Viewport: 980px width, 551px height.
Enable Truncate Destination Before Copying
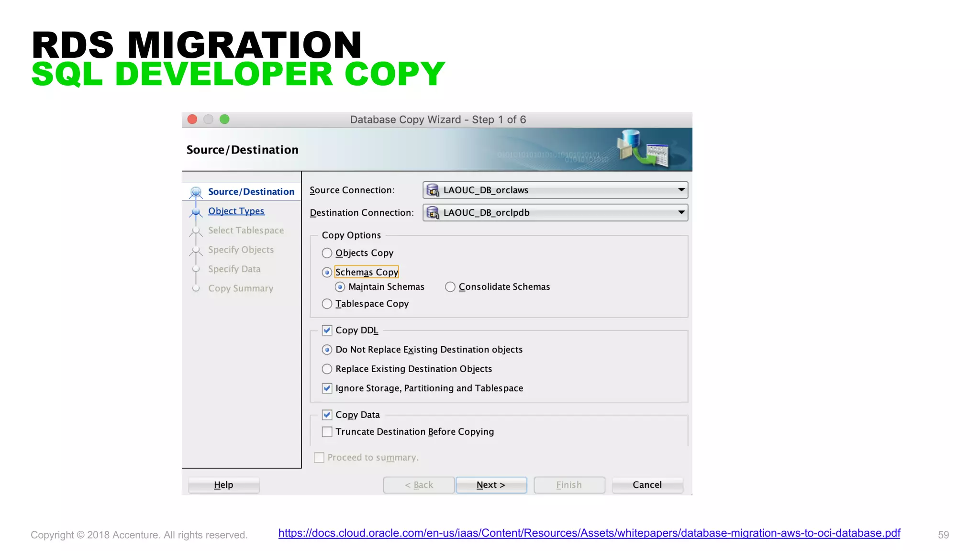327,432
